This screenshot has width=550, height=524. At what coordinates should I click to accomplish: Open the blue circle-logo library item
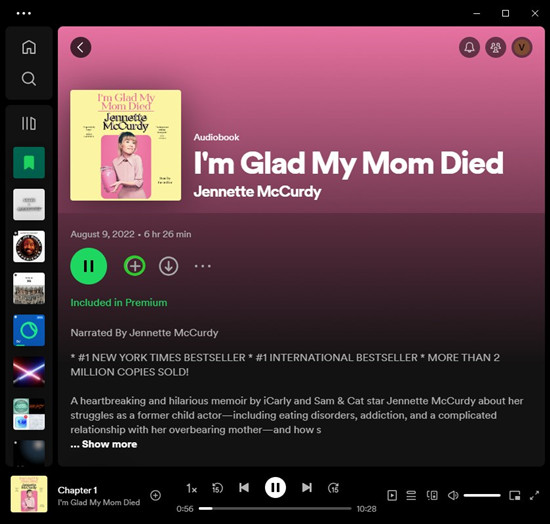click(x=29, y=330)
